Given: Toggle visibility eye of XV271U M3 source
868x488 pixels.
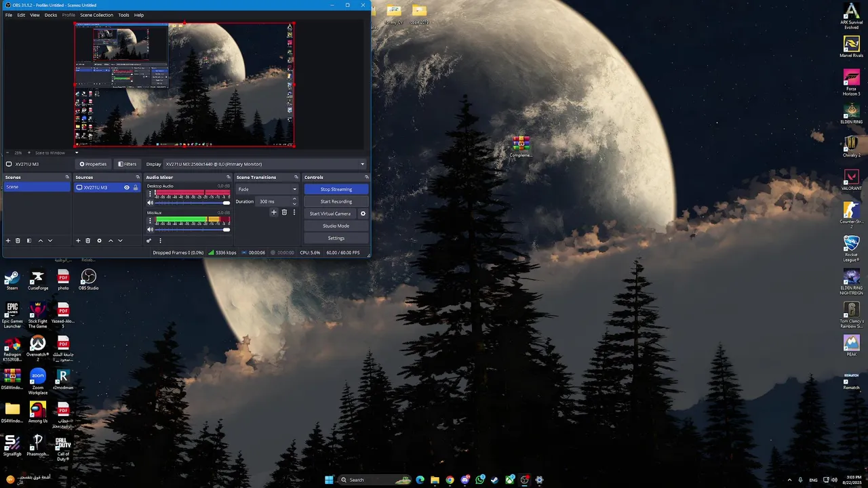Looking at the screenshot, I should pos(126,187).
